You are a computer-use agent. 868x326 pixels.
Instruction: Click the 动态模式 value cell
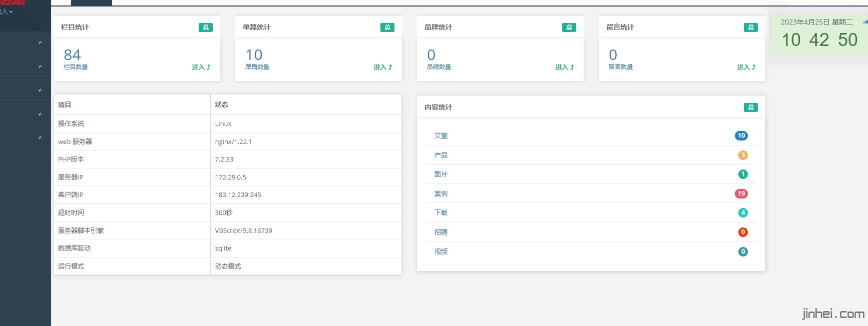(228, 266)
